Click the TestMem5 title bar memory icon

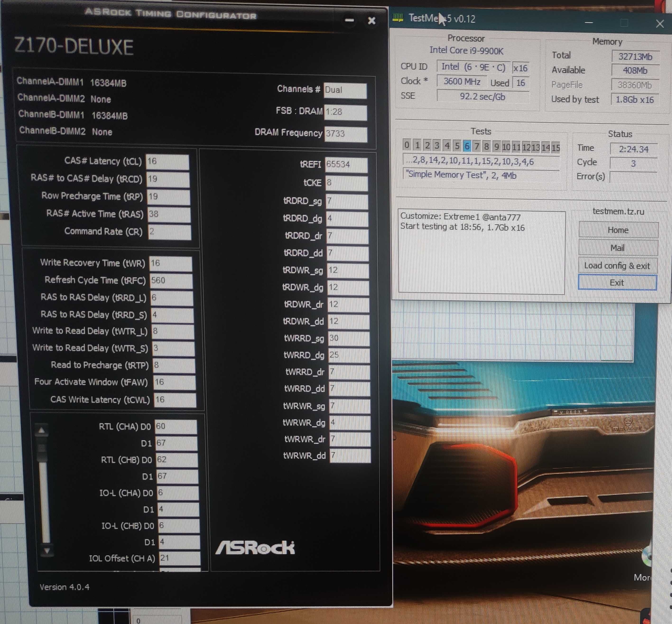(x=398, y=18)
